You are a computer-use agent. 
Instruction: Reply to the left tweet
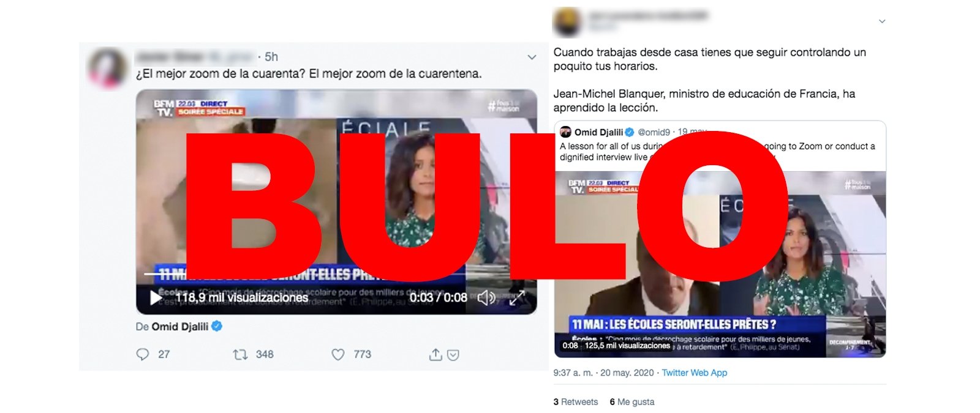[x=143, y=354]
